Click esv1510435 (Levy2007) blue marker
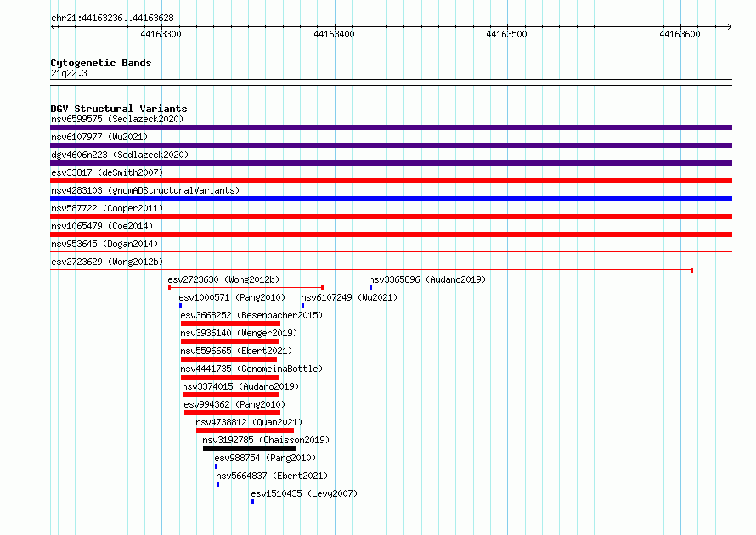 click(x=252, y=502)
